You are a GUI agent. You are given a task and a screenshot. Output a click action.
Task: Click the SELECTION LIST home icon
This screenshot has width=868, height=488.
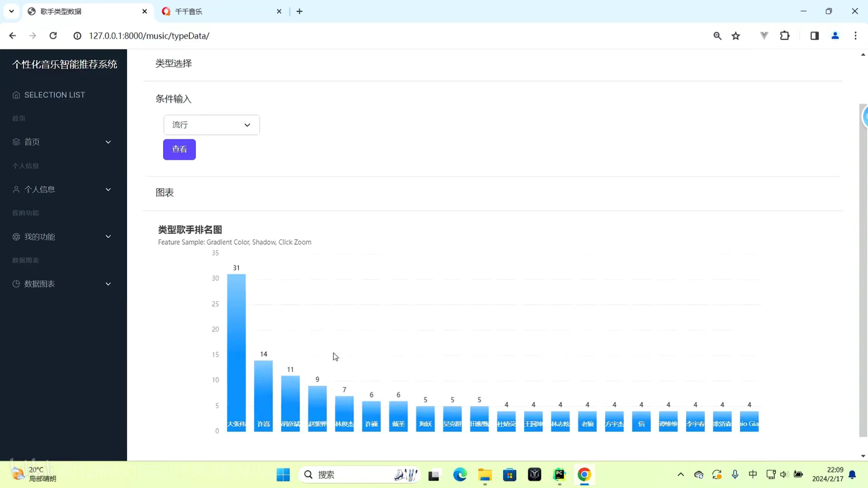coord(16,95)
